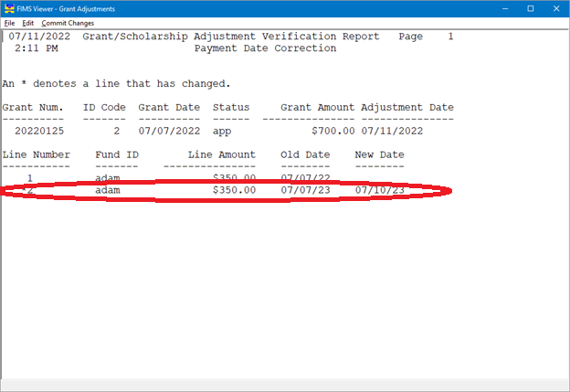Click the Grant Amount column header
This screenshot has height=392, width=570.
click(317, 108)
